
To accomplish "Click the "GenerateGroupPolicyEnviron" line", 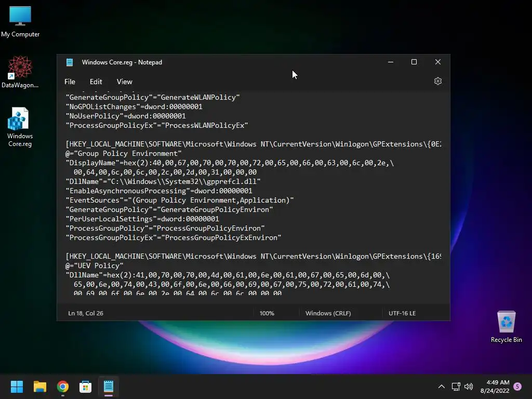I will 169,210.
